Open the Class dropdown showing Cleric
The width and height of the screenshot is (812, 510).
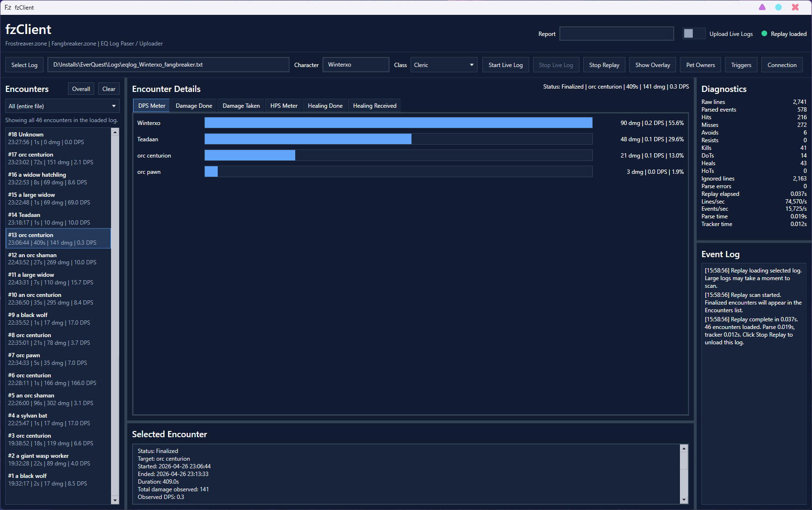[x=444, y=65]
